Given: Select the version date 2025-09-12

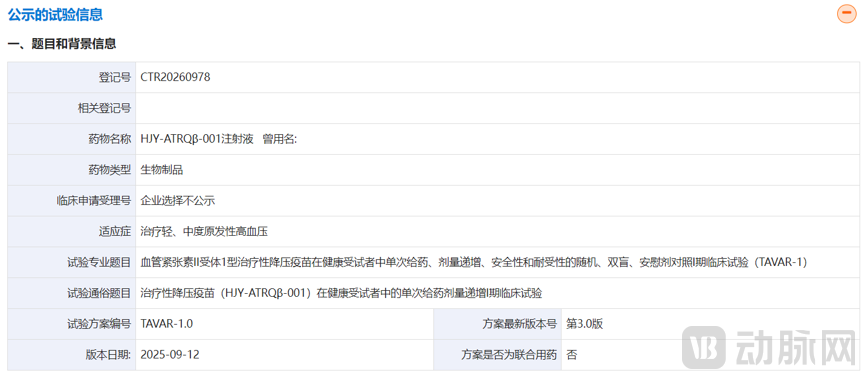Looking at the screenshot, I should pos(170,355).
